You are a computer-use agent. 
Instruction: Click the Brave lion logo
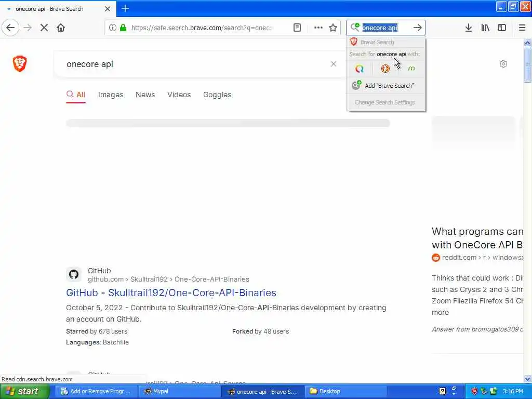20,63
